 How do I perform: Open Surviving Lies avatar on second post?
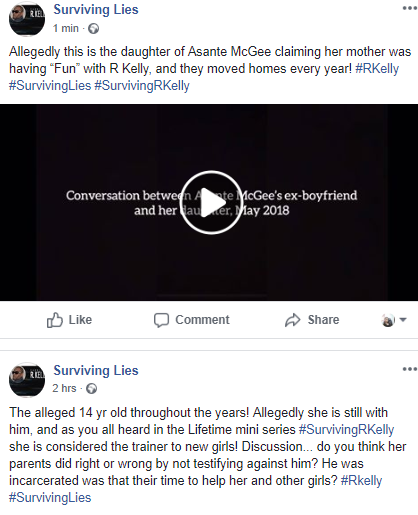pos(27,380)
